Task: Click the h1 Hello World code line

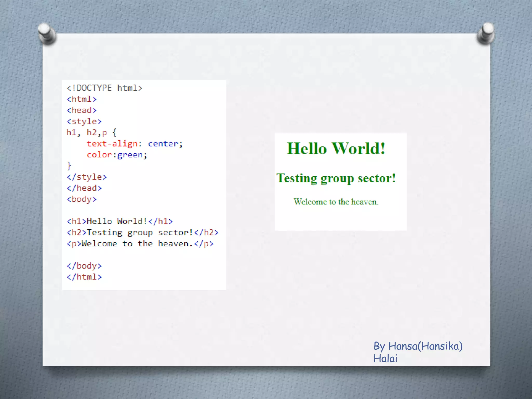Action: 119,221
